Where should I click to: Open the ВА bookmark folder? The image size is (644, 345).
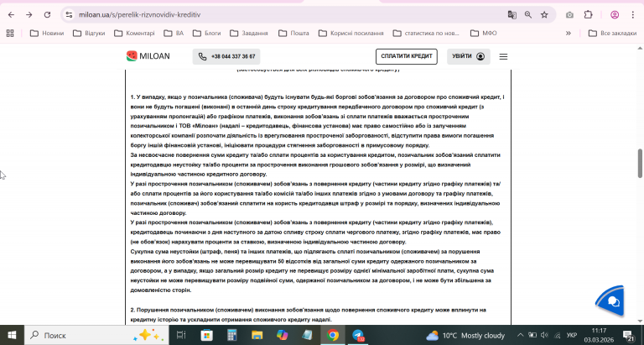[174, 34]
